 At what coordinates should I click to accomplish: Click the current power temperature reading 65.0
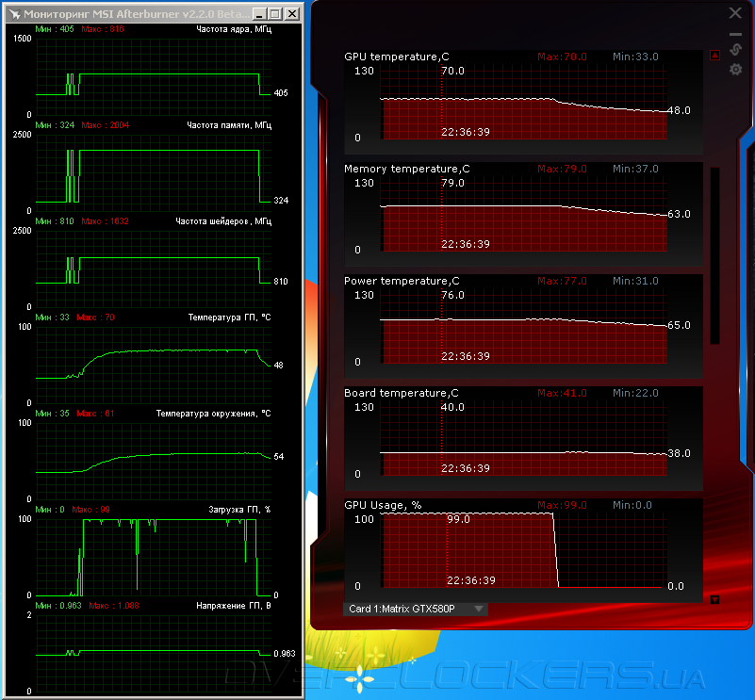(679, 325)
